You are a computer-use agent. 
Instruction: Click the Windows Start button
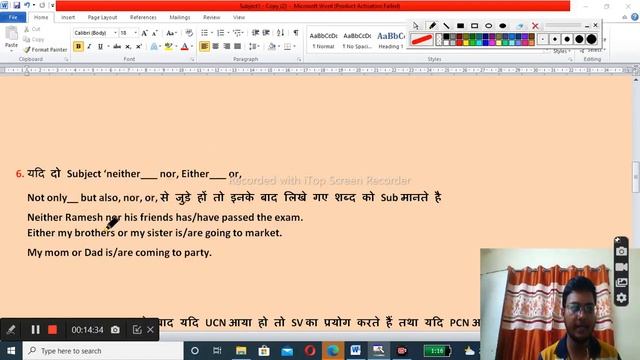[11, 351]
